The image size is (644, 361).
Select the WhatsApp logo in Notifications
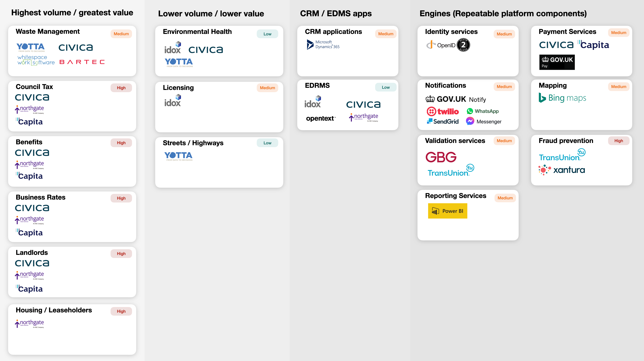[x=482, y=111]
